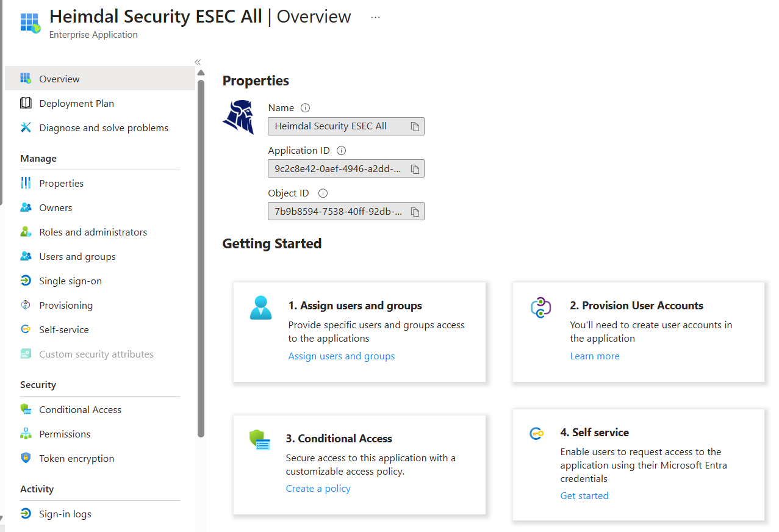This screenshot has width=779, height=532.
Task: Click Learn more on Provision User Accounts
Action: [595, 356]
